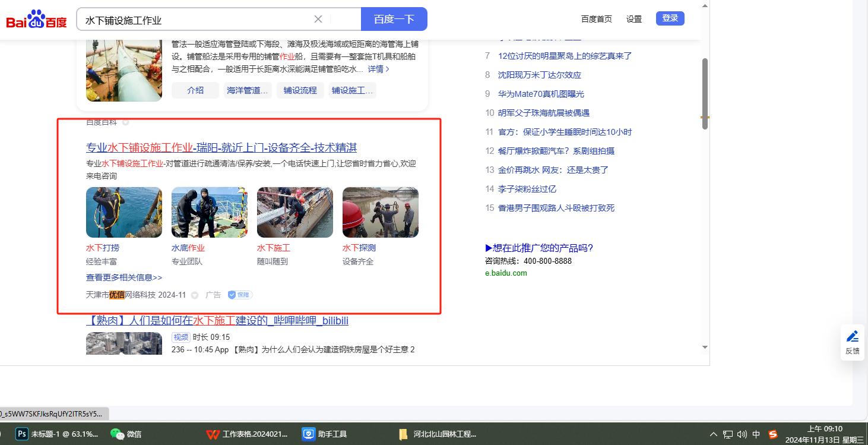Click the 登录 login button
The image size is (868, 445).
point(670,18)
